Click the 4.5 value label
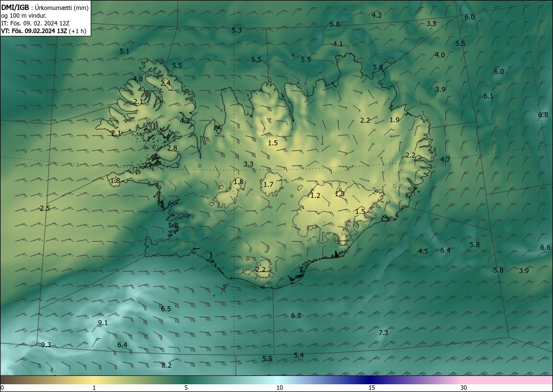The width and height of the screenshot is (553, 392). point(423,252)
